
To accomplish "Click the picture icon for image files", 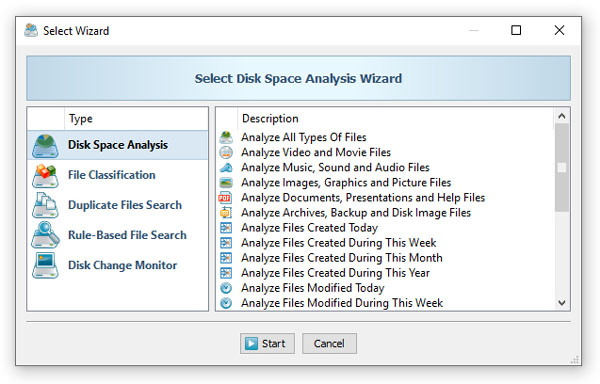I will [x=226, y=182].
